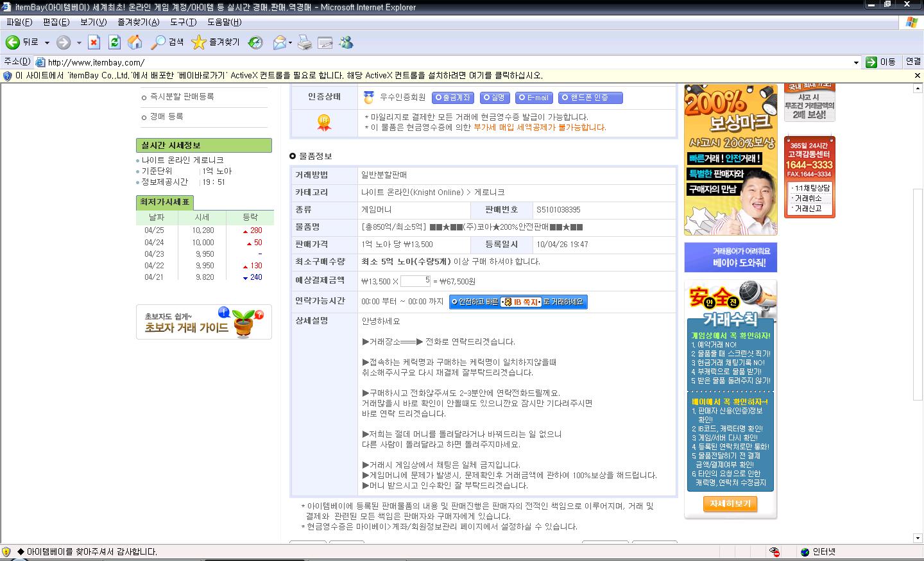
Task: Click the Forward navigation arrow
Action: [63, 42]
